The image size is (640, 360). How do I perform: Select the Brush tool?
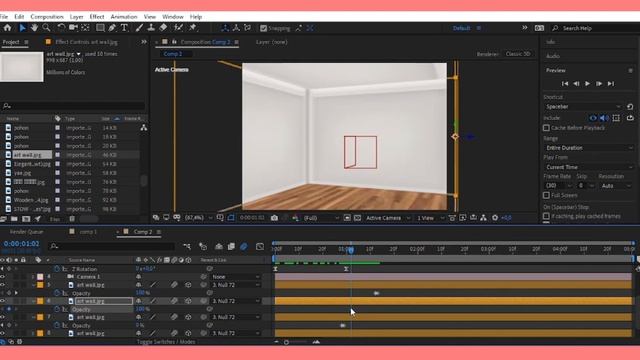pyautogui.click(x=139, y=28)
